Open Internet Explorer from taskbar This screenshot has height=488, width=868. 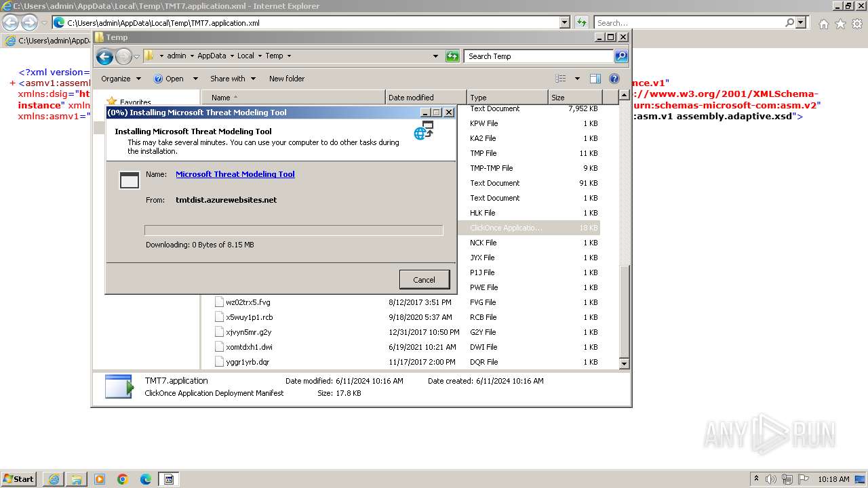[x=54, y=479]
